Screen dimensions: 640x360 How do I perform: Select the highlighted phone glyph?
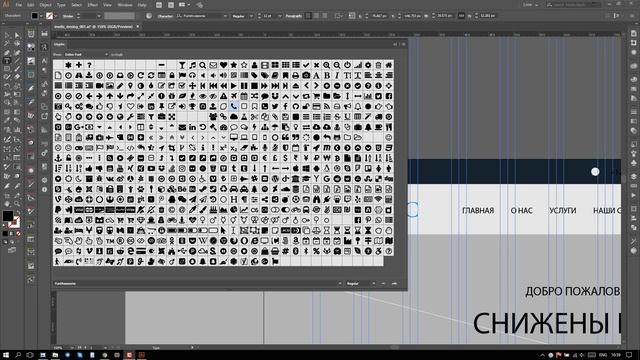point(233,107)
